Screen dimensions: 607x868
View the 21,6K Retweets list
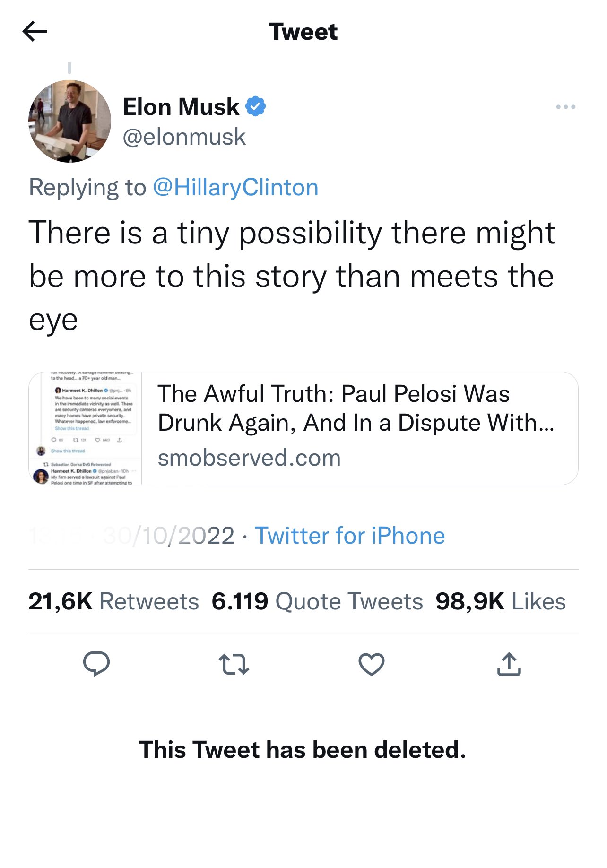pos(113,601)
